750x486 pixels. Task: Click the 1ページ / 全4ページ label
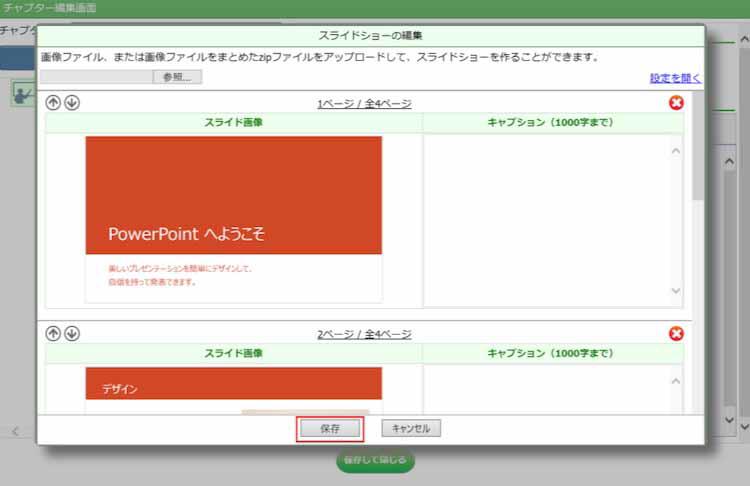[x=364, y=104]
